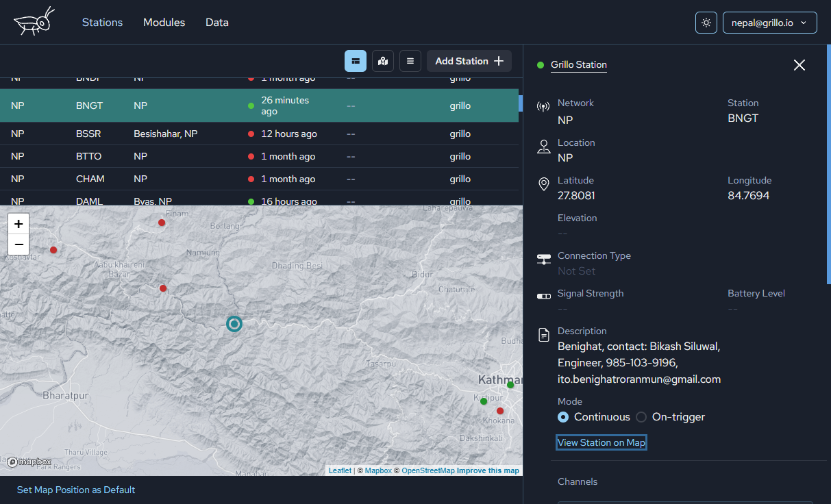Click the '26 minutes ago' cell
This screenshot has height=504, width=831.
point(285,105)
